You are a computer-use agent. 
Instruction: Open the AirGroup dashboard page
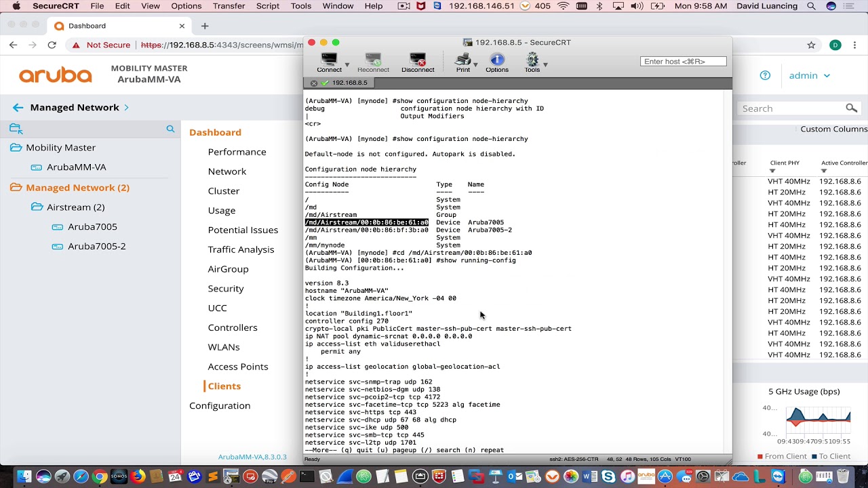[228, 269]
